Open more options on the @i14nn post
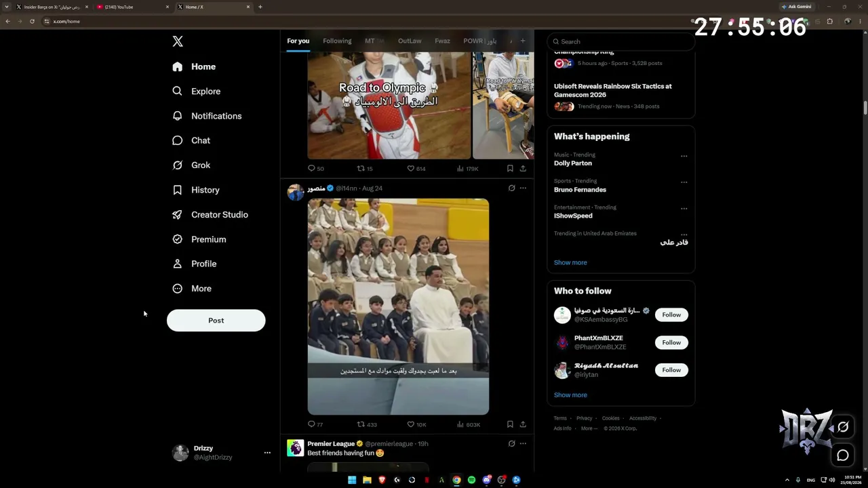The image size is (868, 488). pyautogui.click(x=523, y=188)
